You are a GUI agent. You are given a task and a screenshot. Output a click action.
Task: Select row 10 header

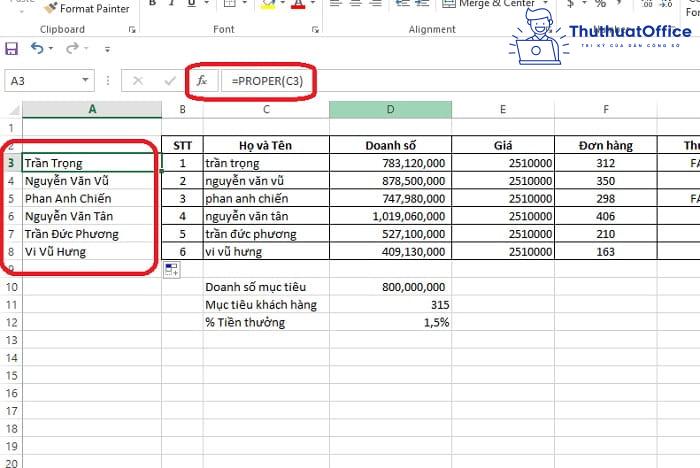pos(11,287)
